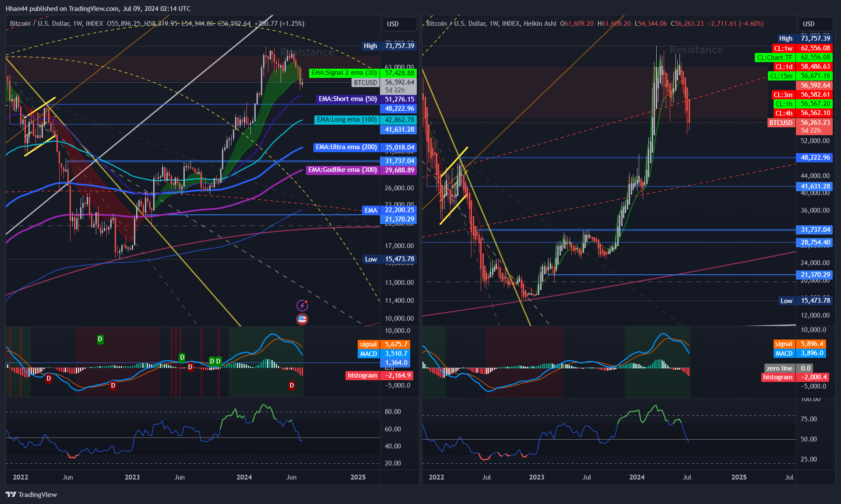Click the green D marker above left MACD pane
This screenshot has width=841, height=504.
[x=100, y=339]
